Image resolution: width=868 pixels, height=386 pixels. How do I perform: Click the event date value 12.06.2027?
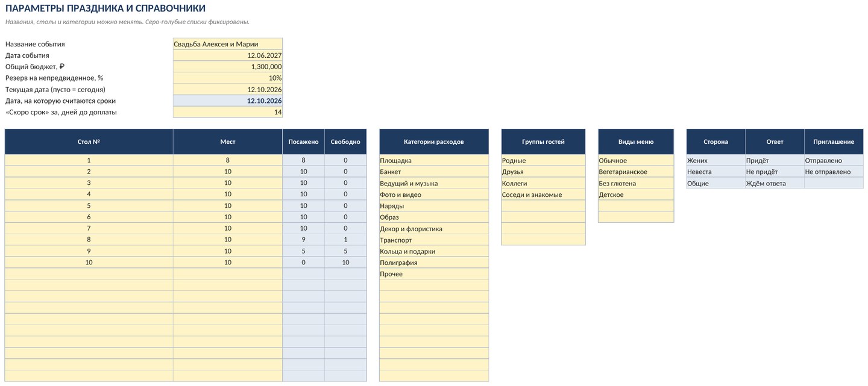click(228, 55)
